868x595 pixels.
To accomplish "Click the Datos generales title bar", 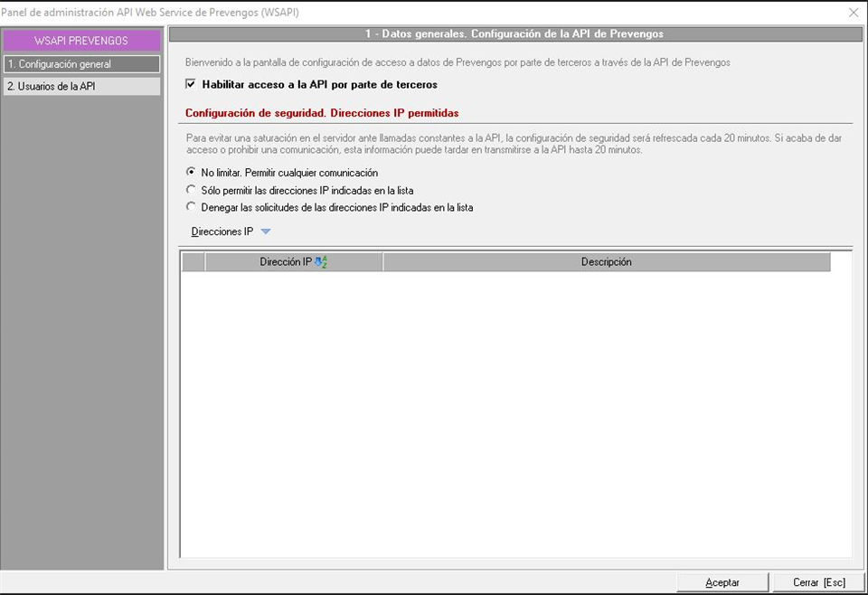I will 514,33.
